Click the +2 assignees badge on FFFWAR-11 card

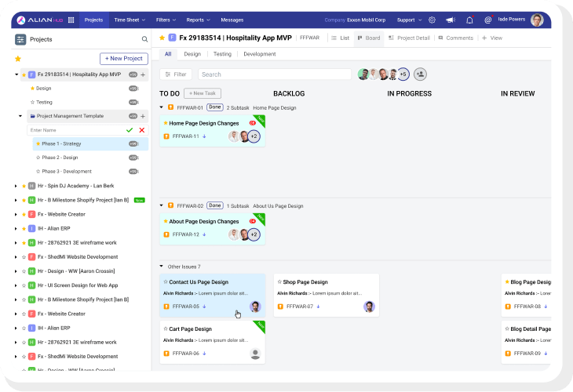pos(254,136)
